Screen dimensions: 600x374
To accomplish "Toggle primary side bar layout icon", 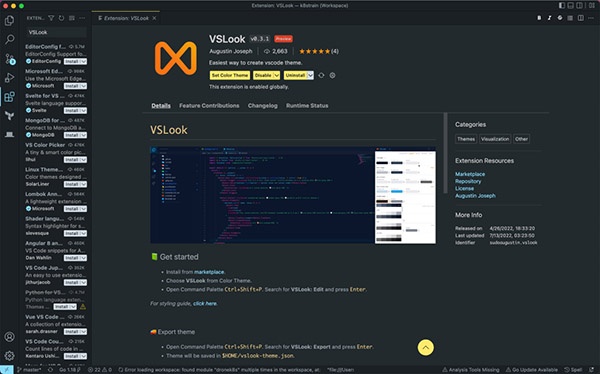I will point(562,5).
